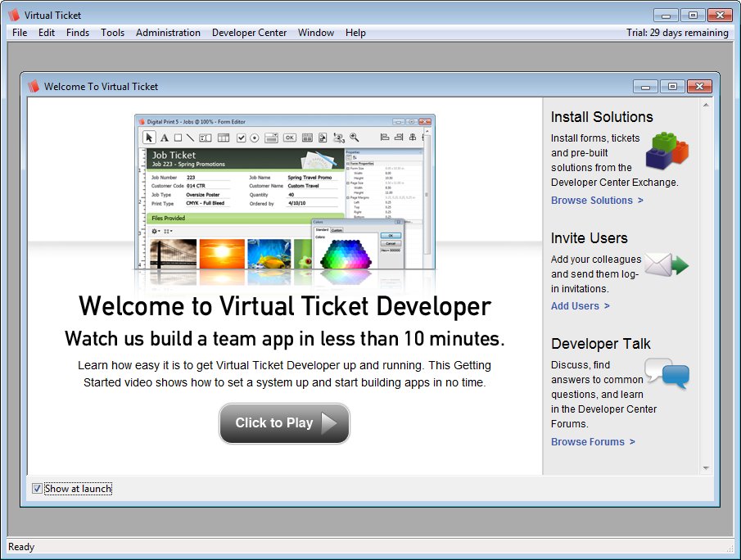
Task: Click the 'Invite Users' heading
Action: [x=589, y=237]
